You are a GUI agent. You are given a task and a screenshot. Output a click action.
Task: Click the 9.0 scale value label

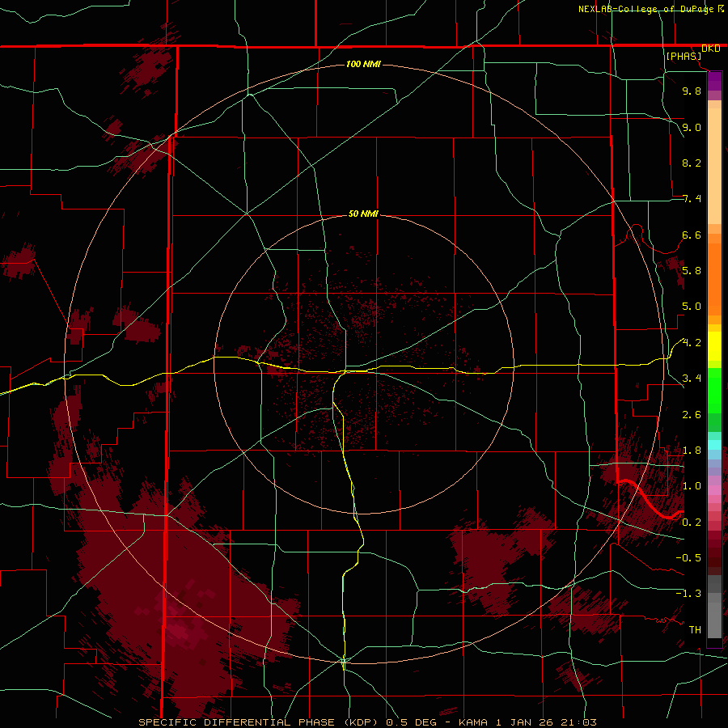[692, 127]
